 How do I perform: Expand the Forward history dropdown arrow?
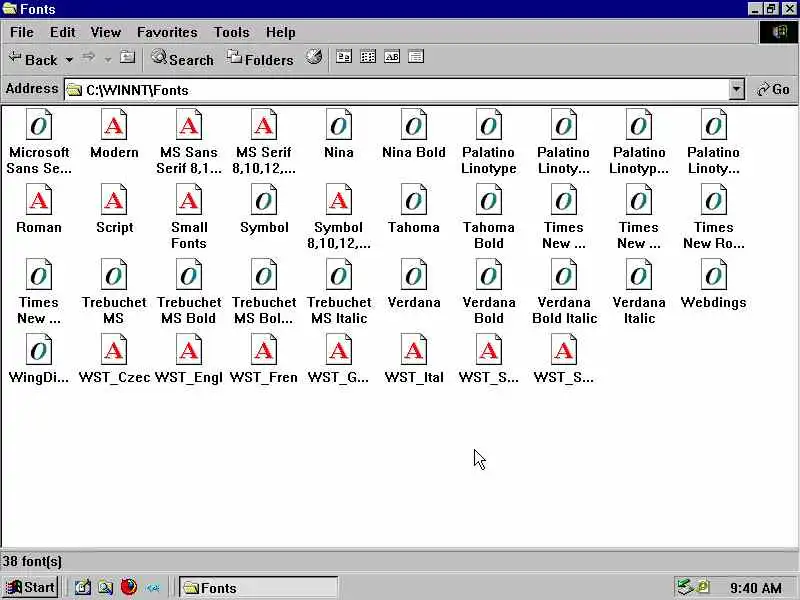108,60
